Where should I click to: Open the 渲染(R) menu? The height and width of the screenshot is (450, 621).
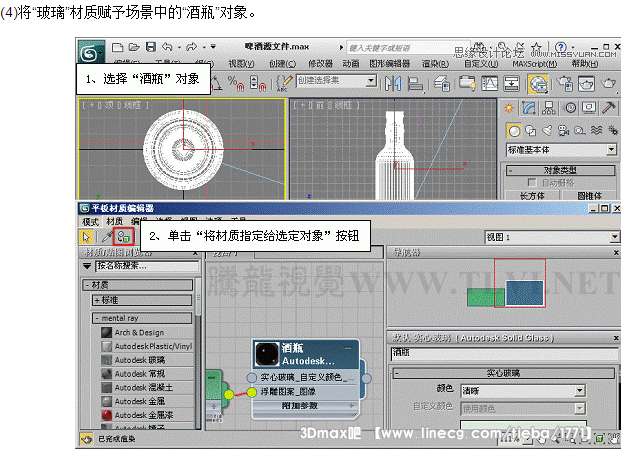[435, 63]
